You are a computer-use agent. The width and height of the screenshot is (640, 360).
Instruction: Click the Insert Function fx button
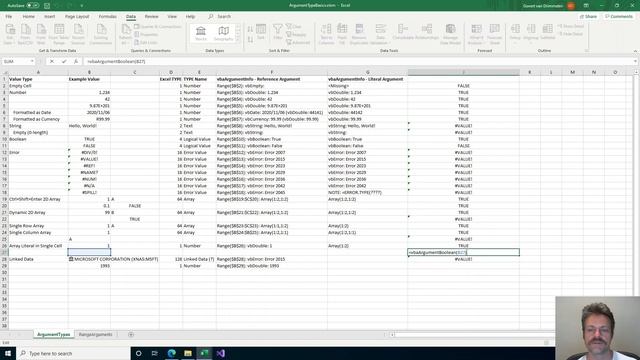pos(76,61)
